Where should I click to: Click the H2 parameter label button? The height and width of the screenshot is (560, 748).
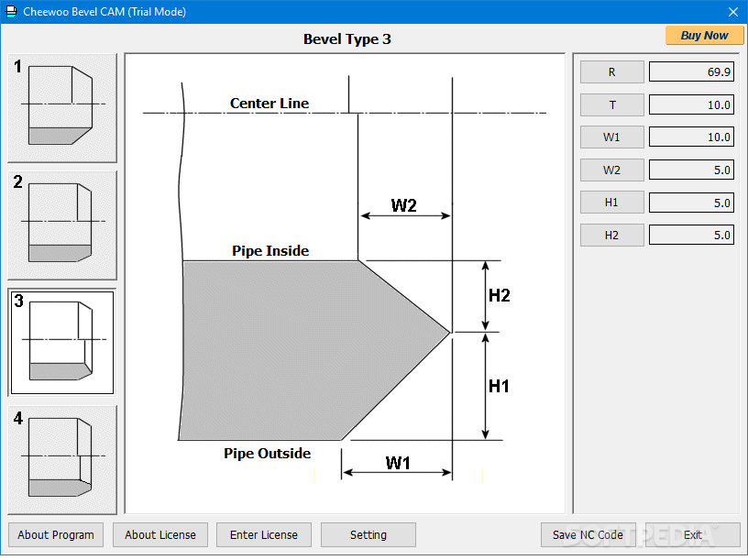click(x=612, y=236)
